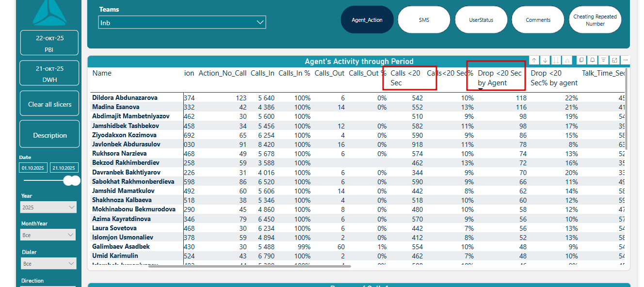The image size is (644, 287).
Task: Click the drill up arrow icon
Action: 534,60
